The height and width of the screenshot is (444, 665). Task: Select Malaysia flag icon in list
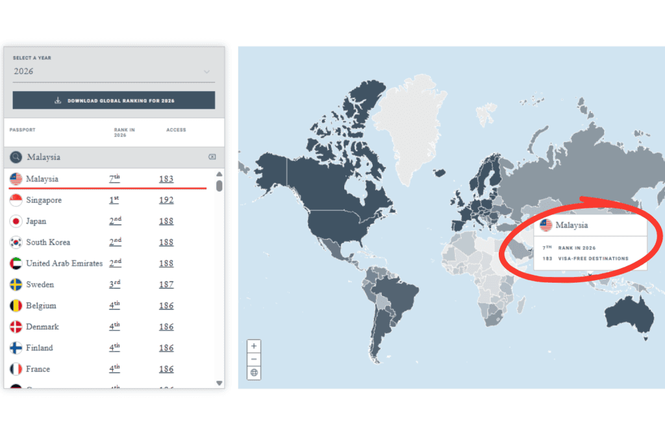point(16,179)
